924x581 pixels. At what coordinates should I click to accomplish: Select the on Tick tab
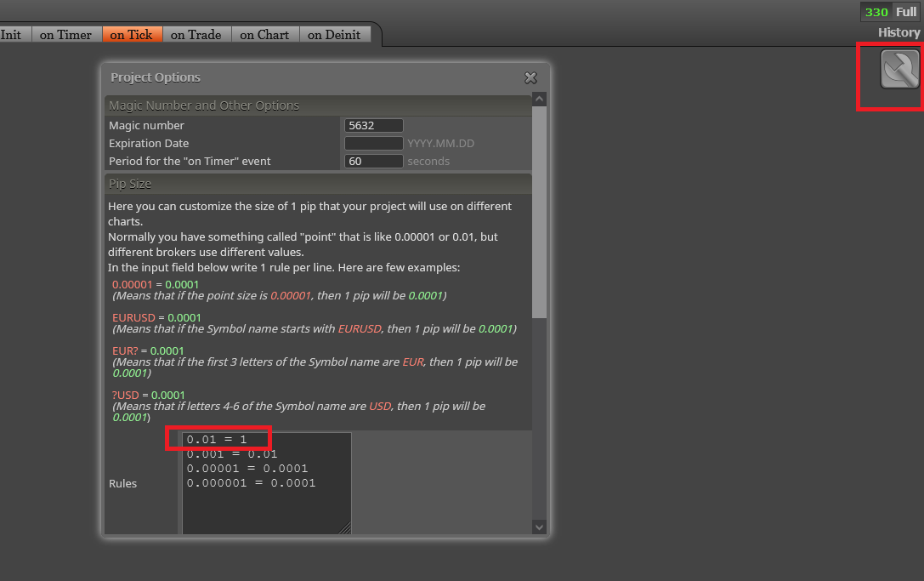click(132, 35)
